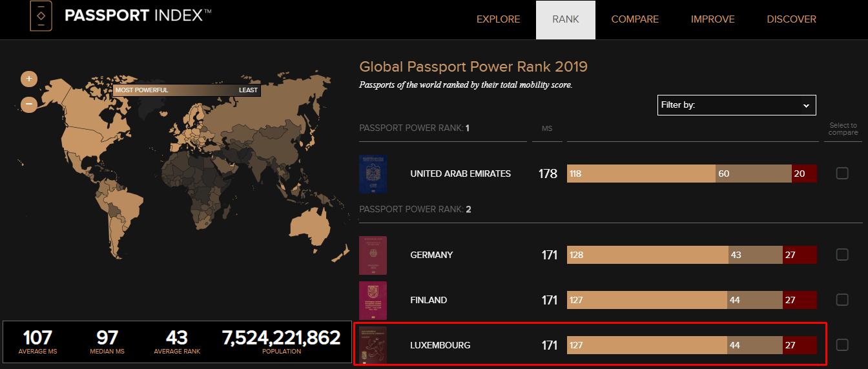Tick compare checkbox for United Arab Emirates
Screen dimensions: 868x369
point(842,173)
